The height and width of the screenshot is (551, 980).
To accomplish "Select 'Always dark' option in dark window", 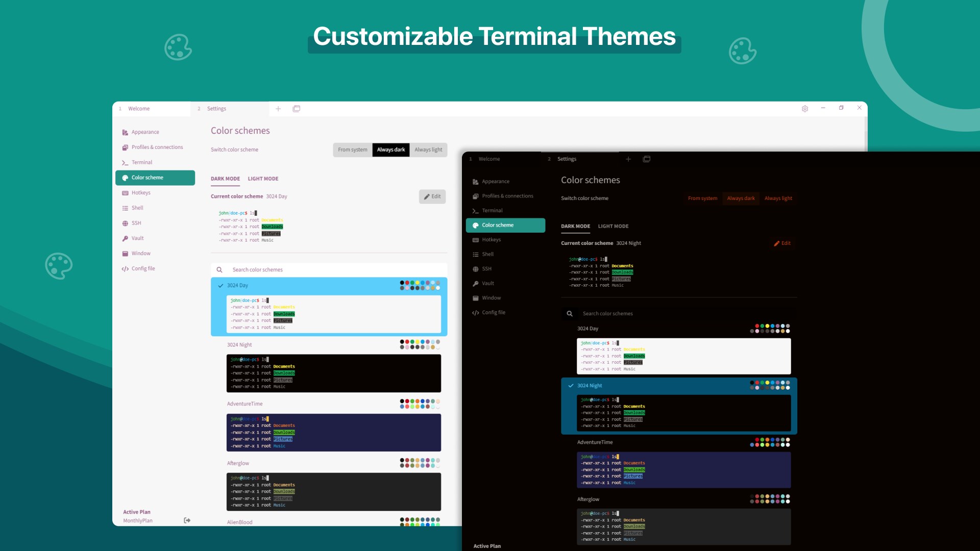I will (x=741, y=198).
